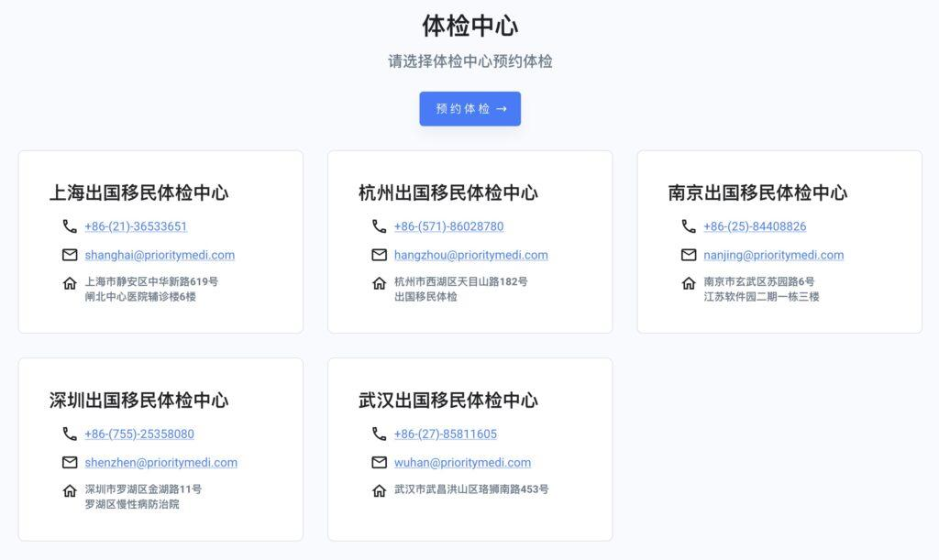Click phone icon in 武汉 card
The image size is (939, 560).
pos(379,434)
